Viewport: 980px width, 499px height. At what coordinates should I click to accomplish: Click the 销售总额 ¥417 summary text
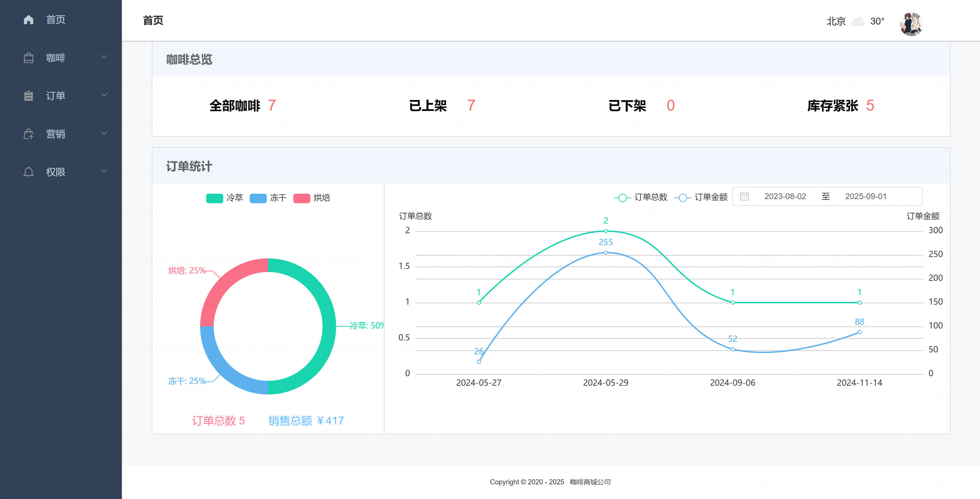306,421
